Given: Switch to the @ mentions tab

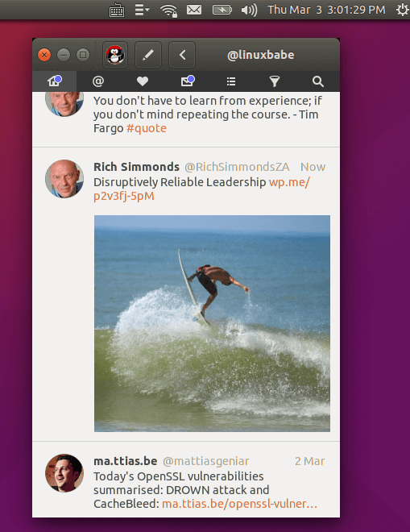Looking at the screenshot, I should [98, 81].
